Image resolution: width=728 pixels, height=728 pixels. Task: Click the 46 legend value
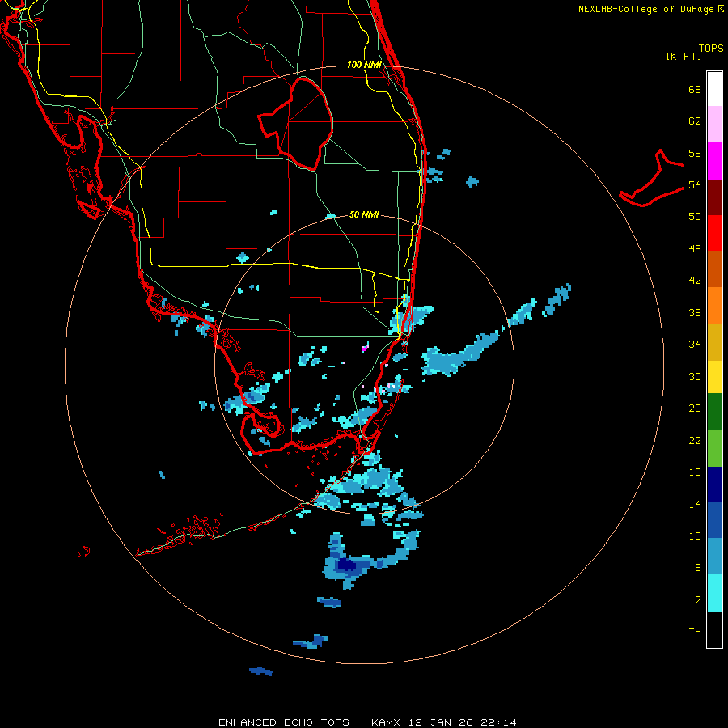(695, 249)
